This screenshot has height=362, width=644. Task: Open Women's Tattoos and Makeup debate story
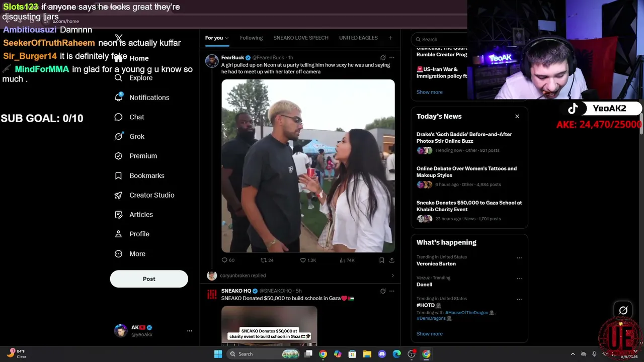point(469,176)
